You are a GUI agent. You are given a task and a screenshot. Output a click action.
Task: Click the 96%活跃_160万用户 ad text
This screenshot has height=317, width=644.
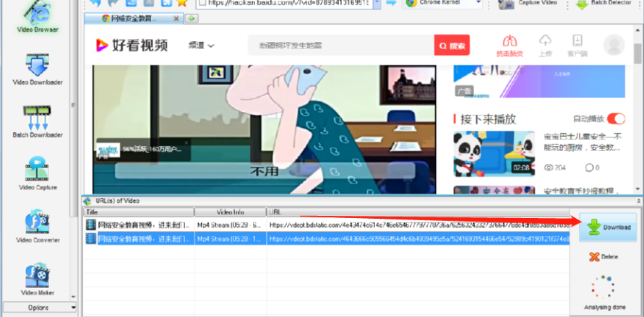[x=152, y=149]
